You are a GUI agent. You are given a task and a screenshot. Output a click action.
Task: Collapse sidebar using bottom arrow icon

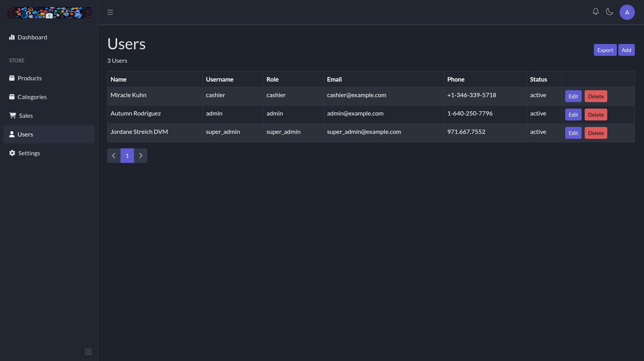(x=88, y=352)
